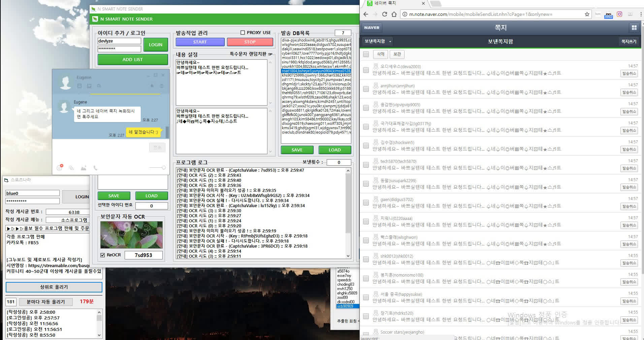Click 쪽지쓰기 to compose a note
The height and width of the screenshot is (340, 644).
[629, 41]
